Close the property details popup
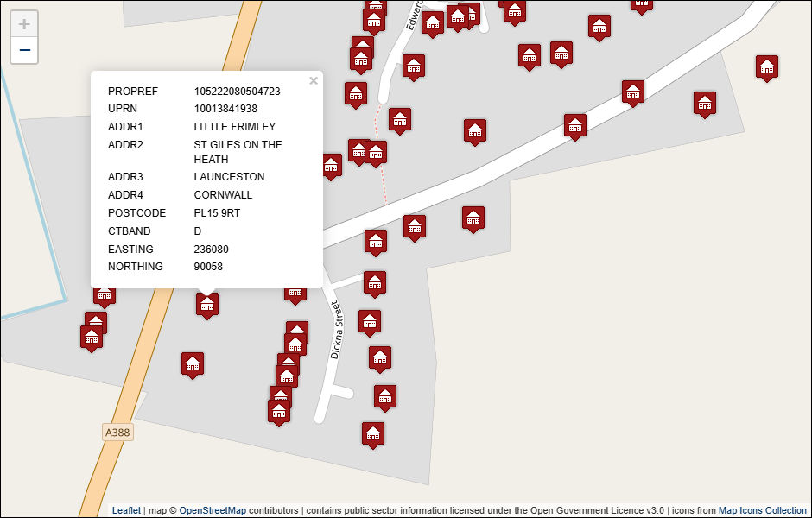Image resolution: width=812 pixels, height=518 pixels. (314, 81)
